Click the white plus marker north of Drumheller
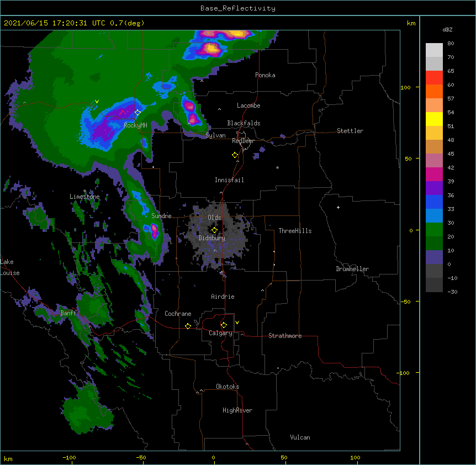This screenshot has height=465, width=476. click(338, 207)
